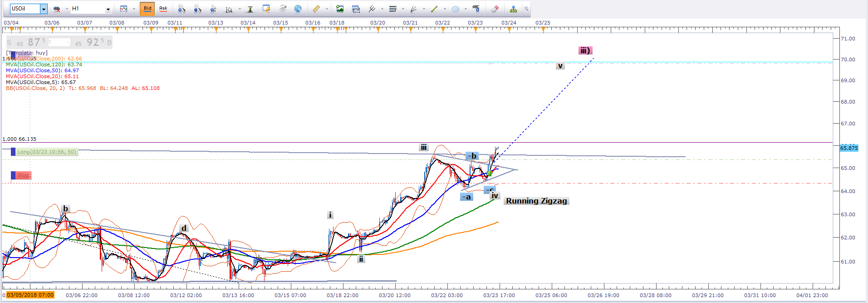Select the ruler measure tool
868x303 pixels.
316,9
